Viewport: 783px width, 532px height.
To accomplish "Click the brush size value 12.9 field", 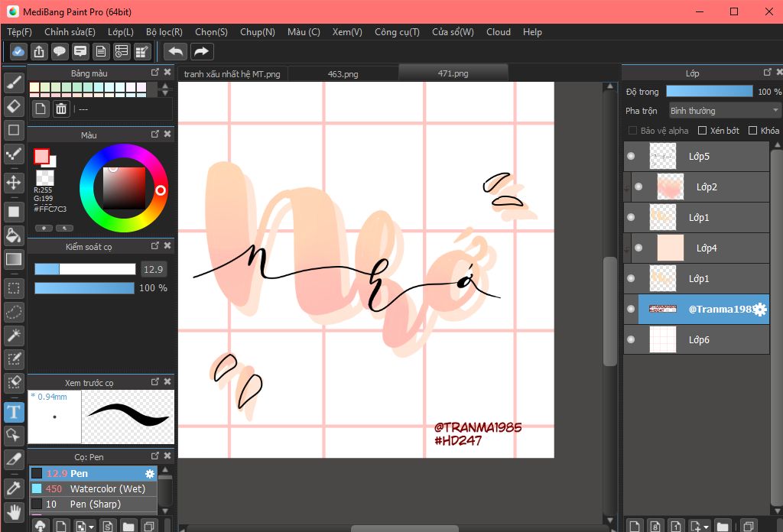I will point(153,270).
